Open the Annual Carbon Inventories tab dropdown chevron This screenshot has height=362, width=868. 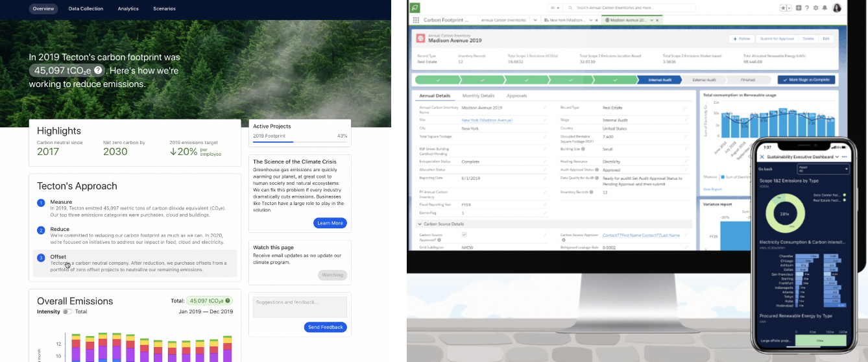point(535,20)
